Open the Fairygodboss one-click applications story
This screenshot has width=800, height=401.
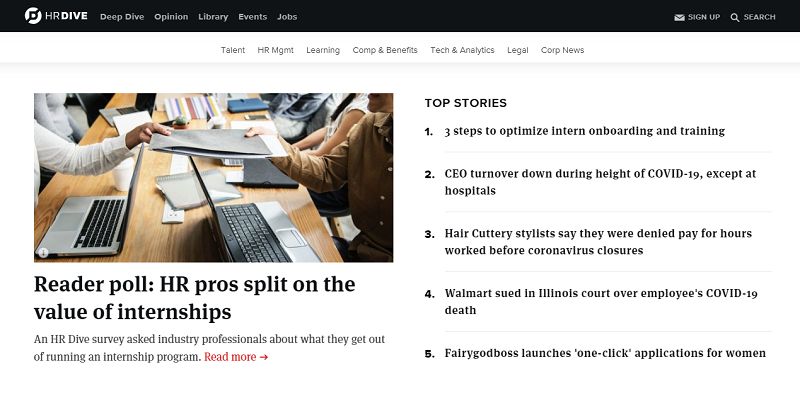click(x=605, y=353)
